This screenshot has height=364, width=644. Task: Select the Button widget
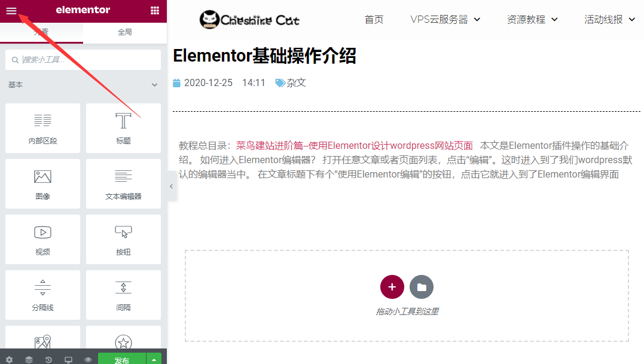[x=123, y=238]
